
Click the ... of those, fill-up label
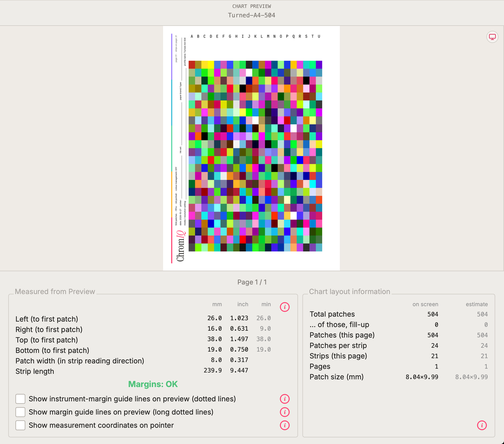[x=340, y=325]
